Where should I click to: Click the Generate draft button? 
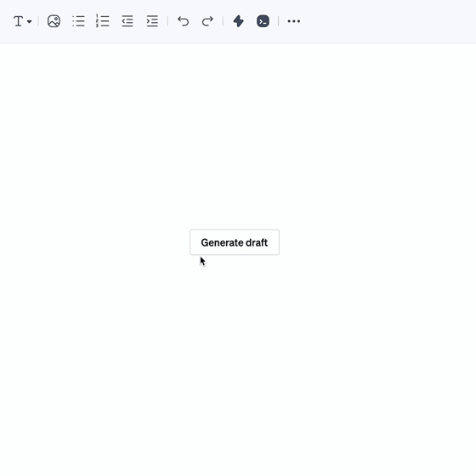click(x=235, y=242)
